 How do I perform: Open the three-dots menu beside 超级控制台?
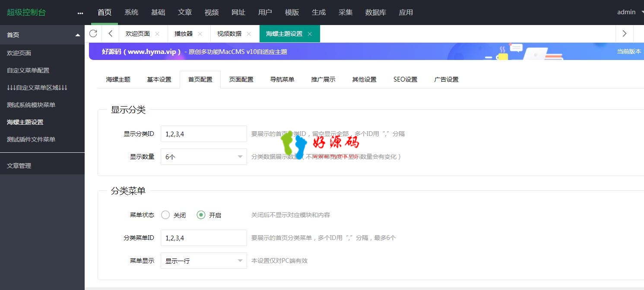[x=80, y=13]
